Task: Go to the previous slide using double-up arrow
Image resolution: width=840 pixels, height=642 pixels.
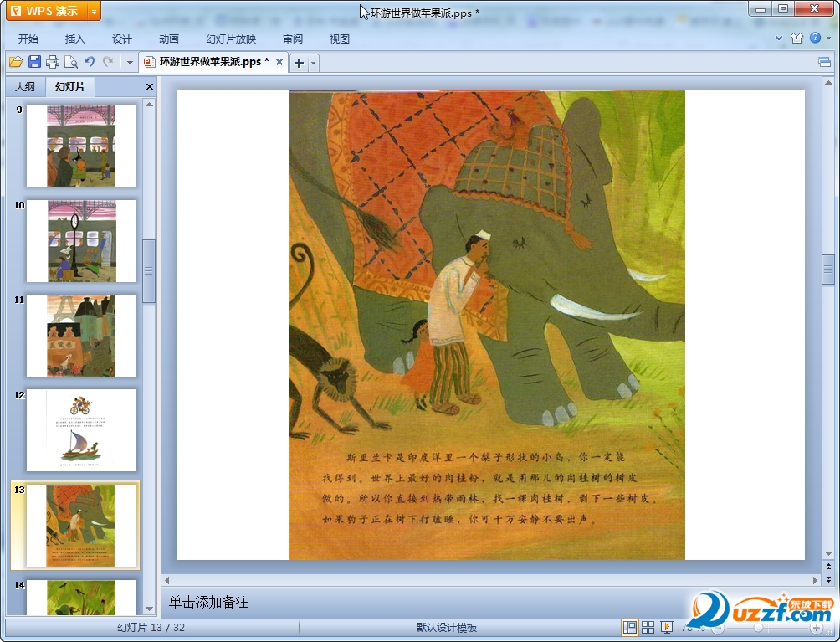Action: click(x=828, y=567)
